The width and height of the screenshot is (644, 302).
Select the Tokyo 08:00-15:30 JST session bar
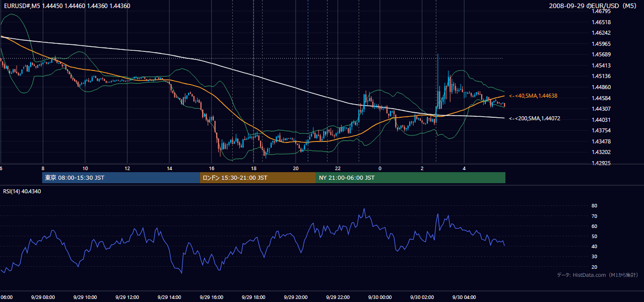121,178
